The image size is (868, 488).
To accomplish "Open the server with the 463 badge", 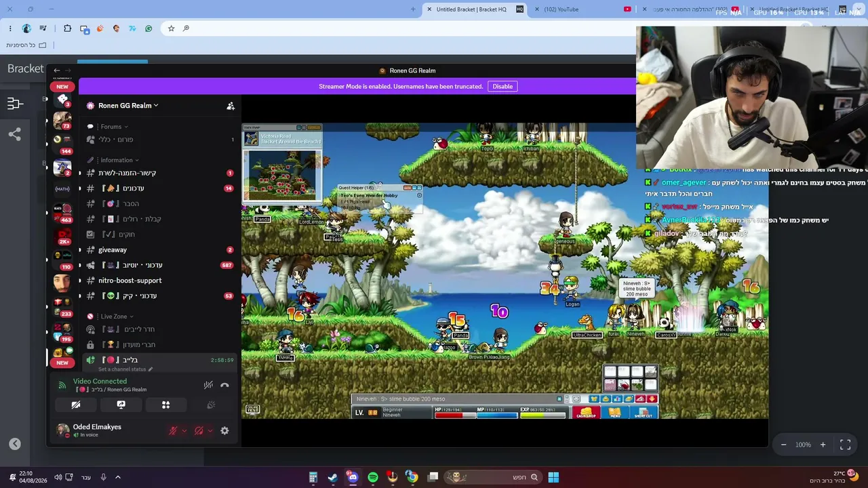I will pos(63,212).
